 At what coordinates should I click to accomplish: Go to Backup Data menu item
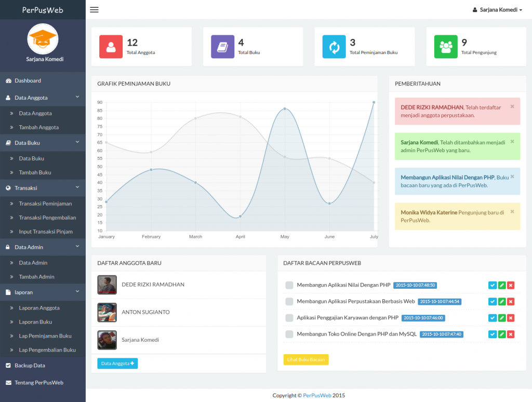[30, 366]
